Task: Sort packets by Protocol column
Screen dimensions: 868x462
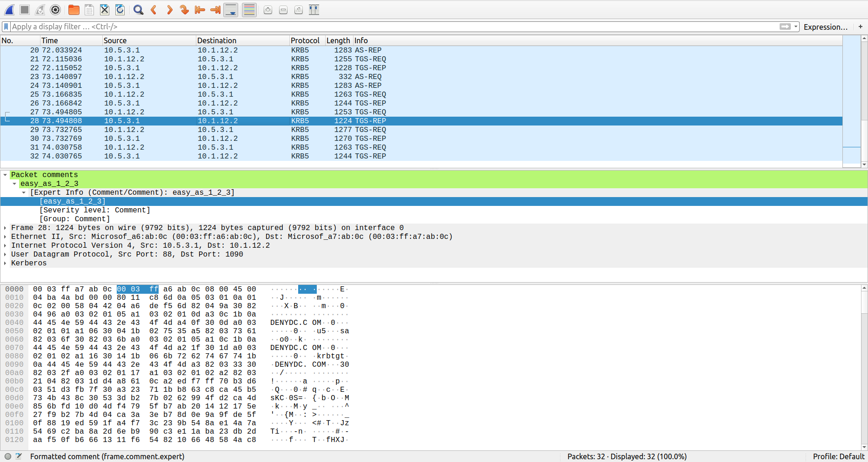Action: [x=307, y=40]
